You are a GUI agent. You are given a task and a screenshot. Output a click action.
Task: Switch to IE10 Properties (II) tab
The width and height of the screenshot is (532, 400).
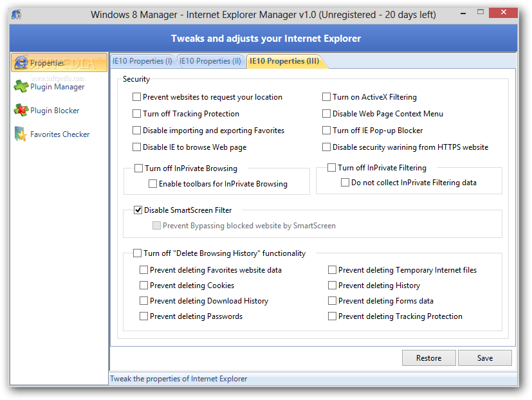point(210,61)
